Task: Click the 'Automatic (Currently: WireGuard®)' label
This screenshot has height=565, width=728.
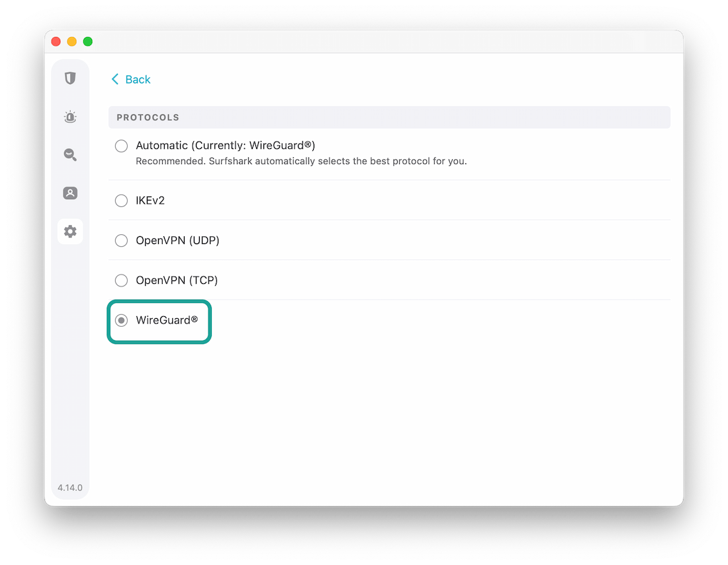Action: click(225, 146)
